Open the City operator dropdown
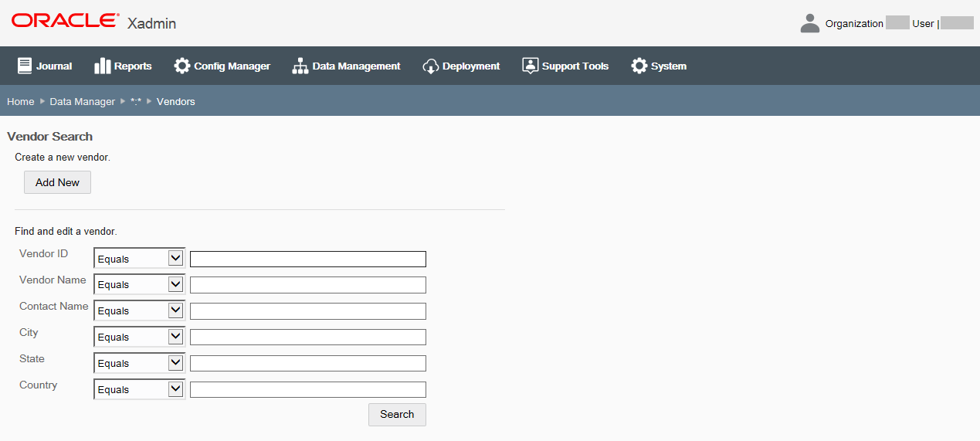 pyautogui.click(x=140, y=337)
